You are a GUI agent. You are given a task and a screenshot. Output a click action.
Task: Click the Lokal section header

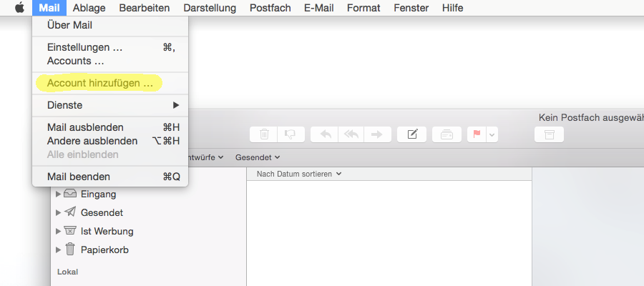67,272
